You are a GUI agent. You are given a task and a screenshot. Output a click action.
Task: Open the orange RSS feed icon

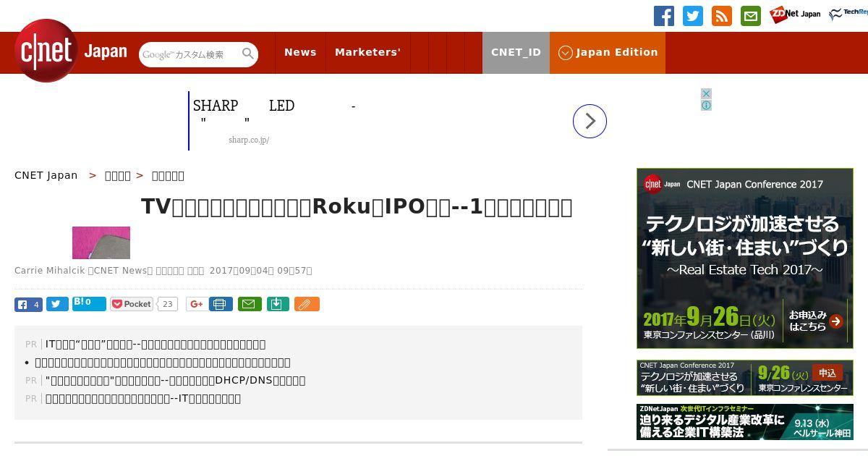click(722, 16)
